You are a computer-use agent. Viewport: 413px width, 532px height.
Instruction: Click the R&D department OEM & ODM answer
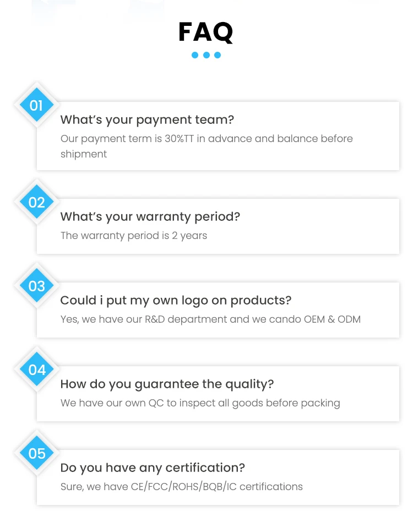point(210,319)
